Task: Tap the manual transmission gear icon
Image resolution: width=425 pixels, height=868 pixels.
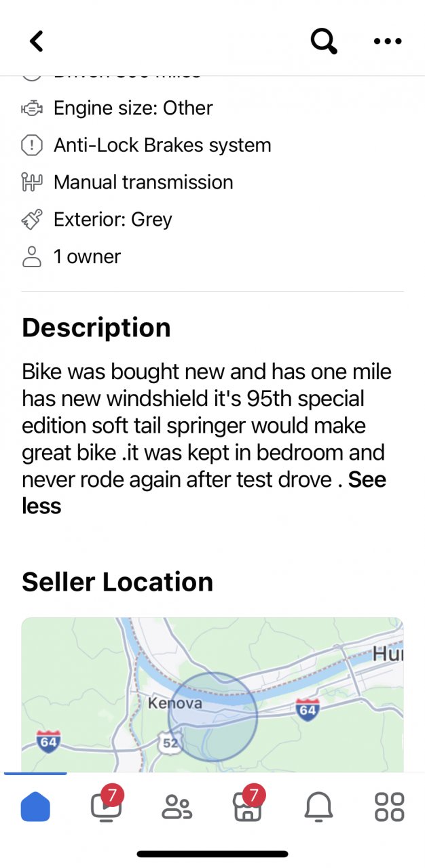Action: pyautogui.click(x=32, y=182)
